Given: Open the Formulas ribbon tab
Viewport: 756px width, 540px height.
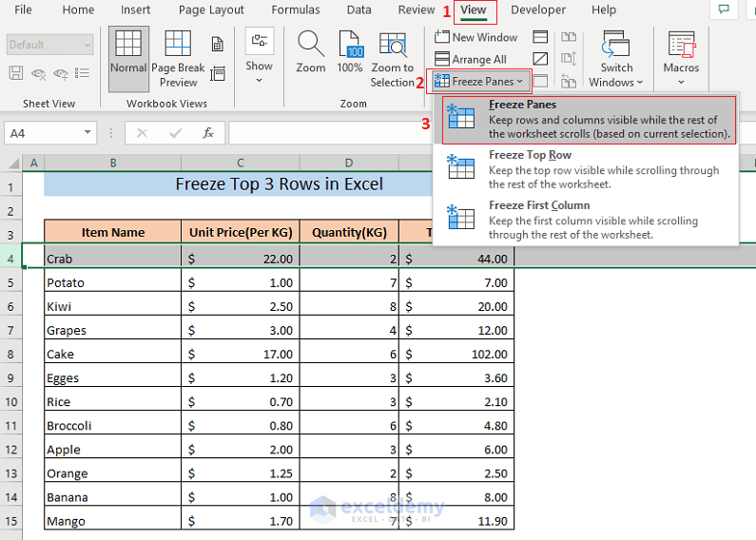Looking at the screenshot, I should point(296,10).
